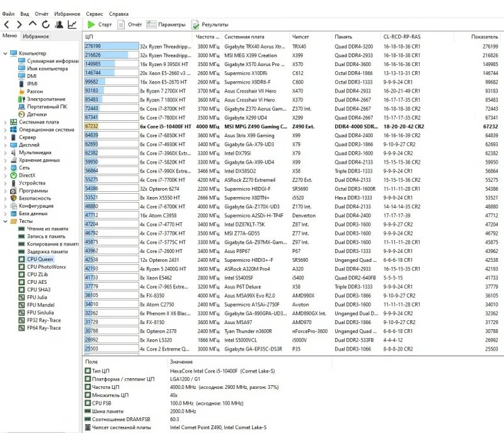Open the Разгон flame icon item

coord(21,91)
